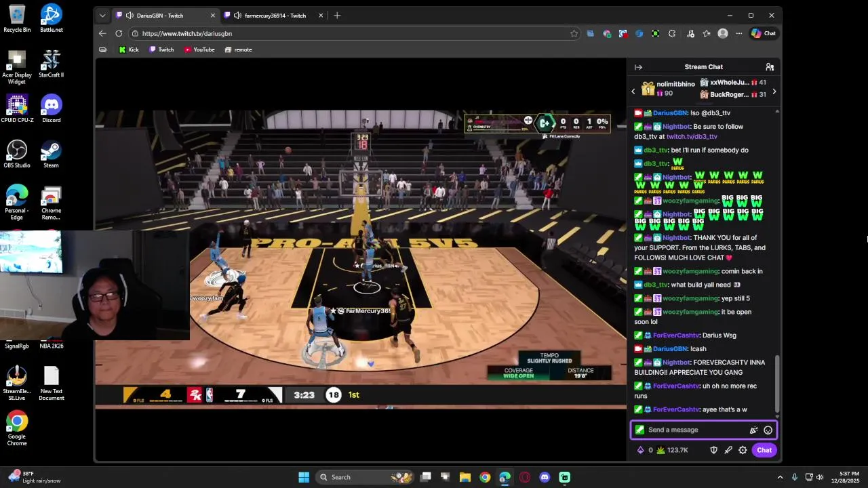This screenshot has height=488, width=868.
Task: Open the Kick bookmark
Action: pos(129,49)
